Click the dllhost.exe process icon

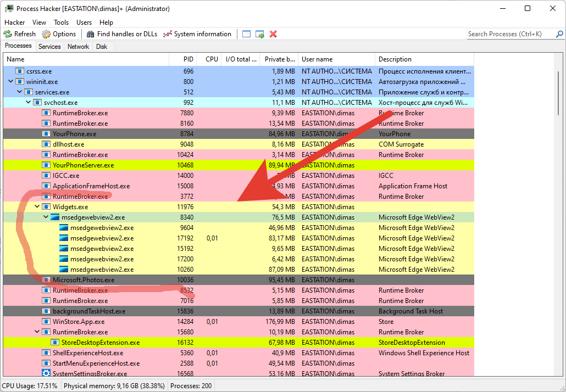(x=46, y=144)
